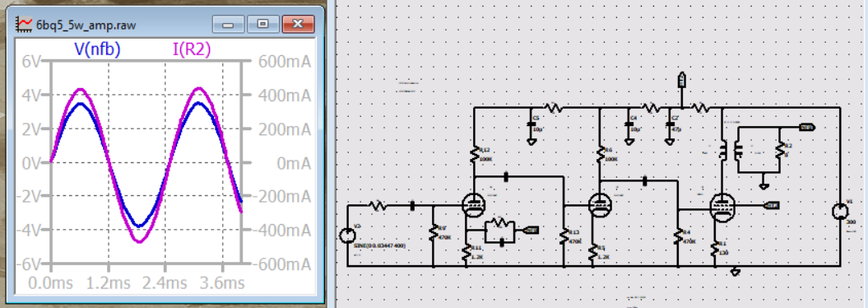Select cathode resistor R1 130
This screenshot has height=308, width=868.
(715, 250)
